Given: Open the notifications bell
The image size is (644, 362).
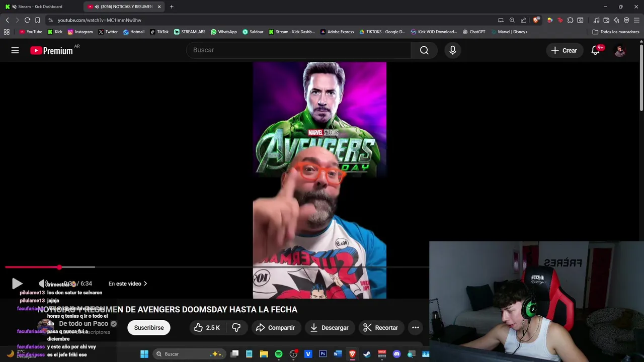Looking at the screenshot, I should pyautogui.click(x=596, y=50).
